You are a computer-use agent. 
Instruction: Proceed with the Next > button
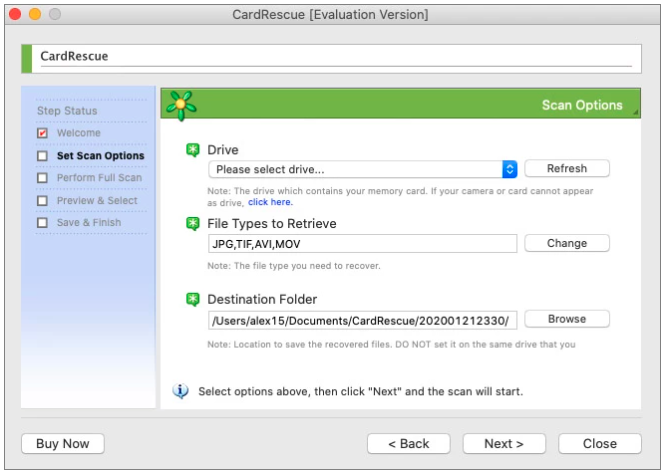coord(504,444)
